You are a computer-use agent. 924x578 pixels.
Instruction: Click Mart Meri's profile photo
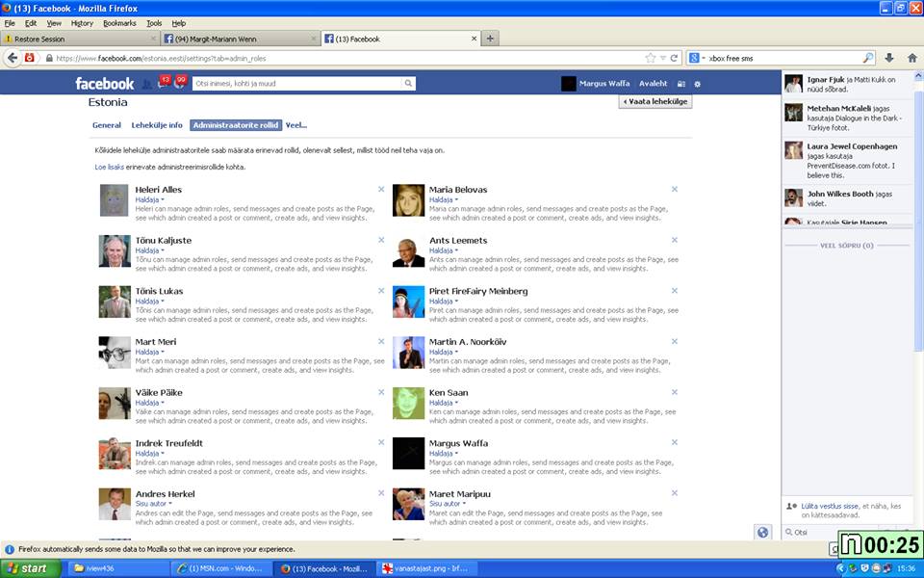click(115, 353)
